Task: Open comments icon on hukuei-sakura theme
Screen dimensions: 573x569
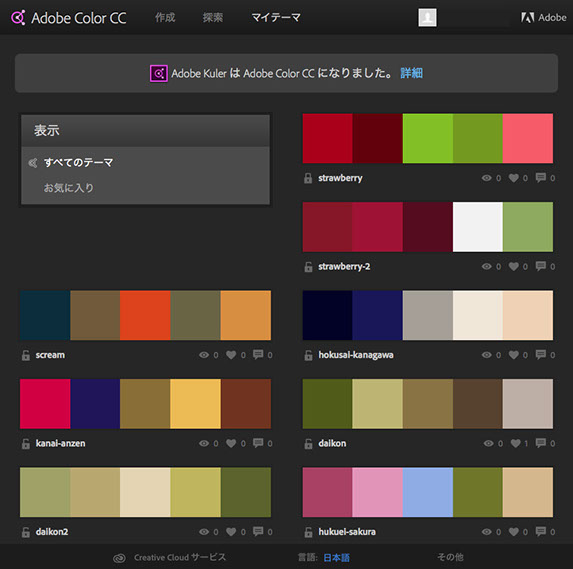Action: tap(541, 531)
